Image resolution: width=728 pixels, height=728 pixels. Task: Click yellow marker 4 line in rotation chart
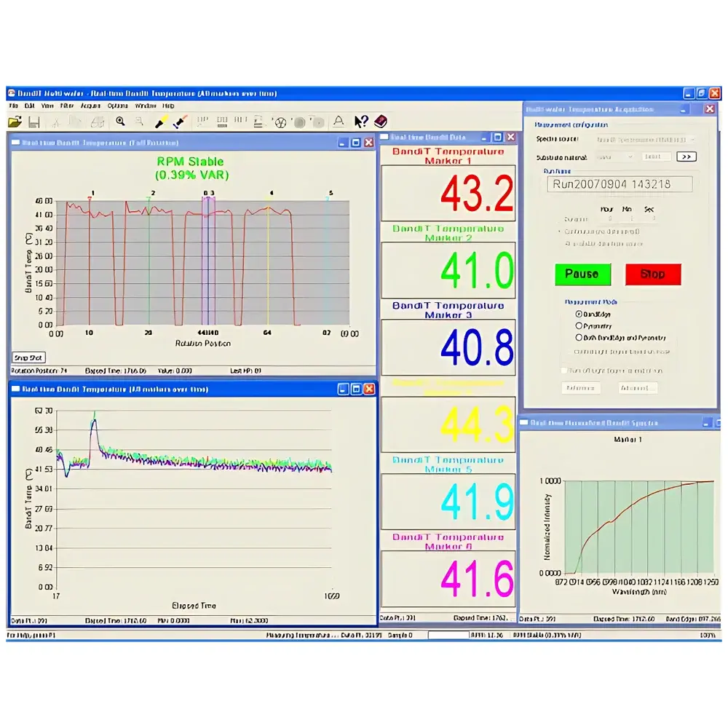coord(267,261)
